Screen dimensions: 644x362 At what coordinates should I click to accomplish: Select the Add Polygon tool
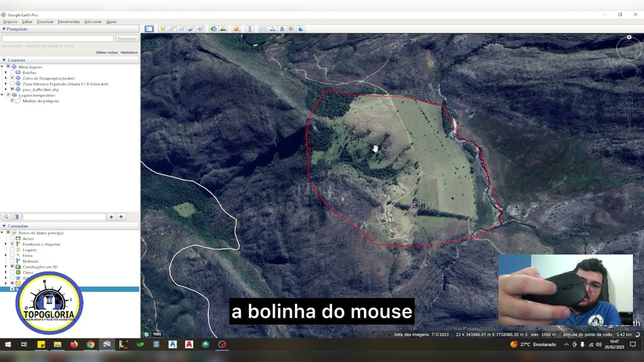pyautogui.click(x=172, y=29)
